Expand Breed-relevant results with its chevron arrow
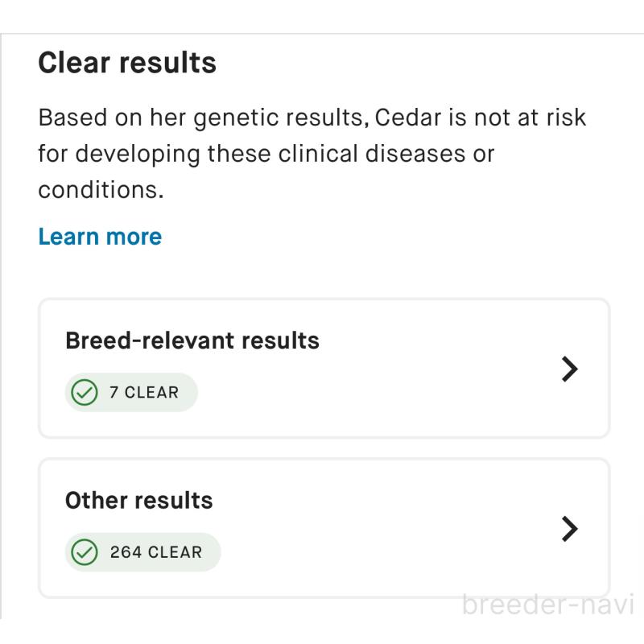The width and height of the screenshot is (644, 644). coord(569,369)
